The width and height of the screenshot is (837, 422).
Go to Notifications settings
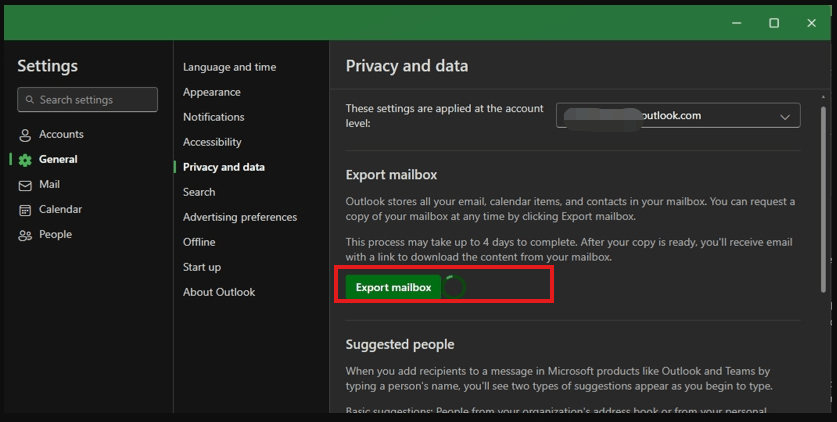pos(214,117)
